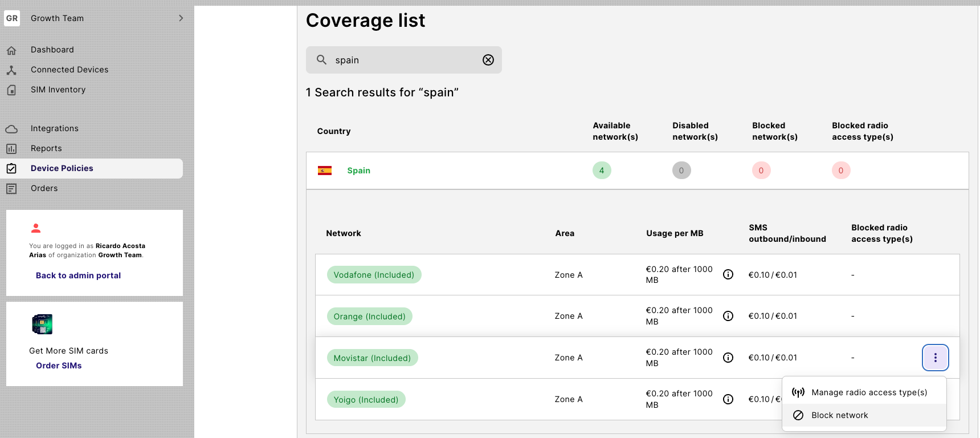The height and width of the screenshot is (438, 980).
Task: Click the block circle icon in menu
Action: 798,415
